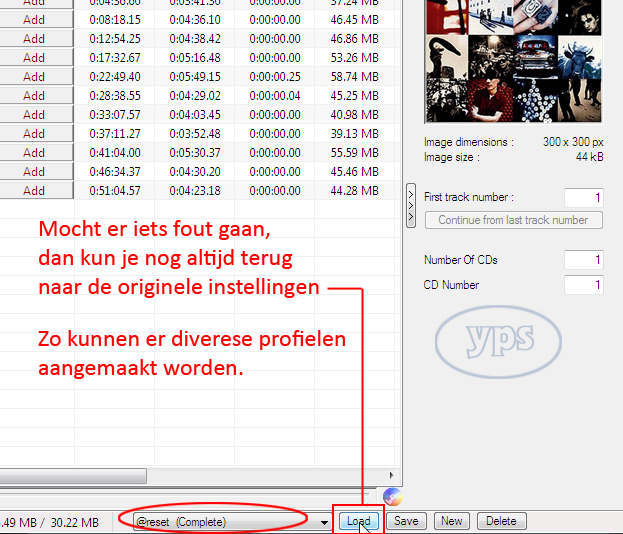
Task: Collapse the side panel with arrow handle
Action: tap(411, 205)
